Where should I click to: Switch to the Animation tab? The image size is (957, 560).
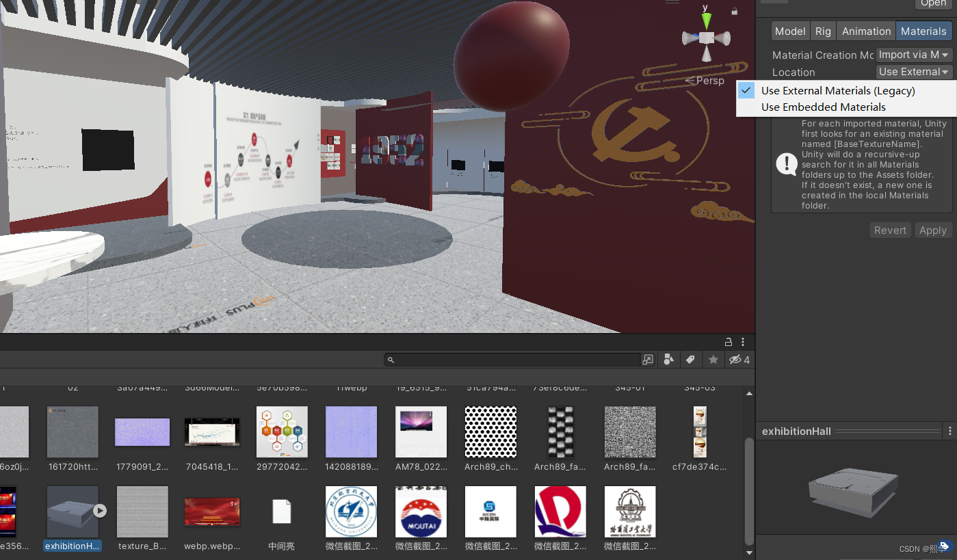[866, 31]
